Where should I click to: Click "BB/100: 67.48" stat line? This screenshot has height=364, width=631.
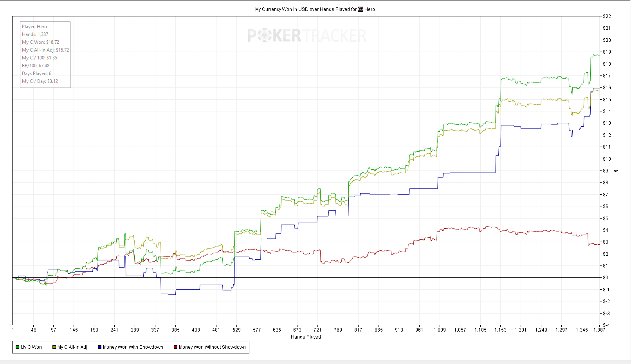pos(36,66)
